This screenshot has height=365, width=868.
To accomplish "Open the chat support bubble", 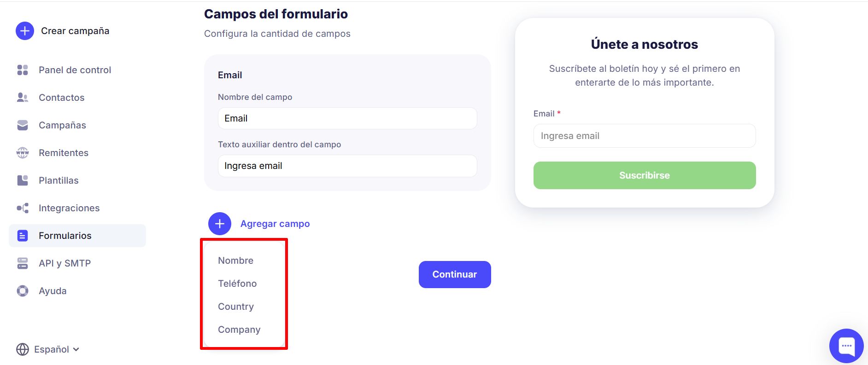I will [846, 346].
